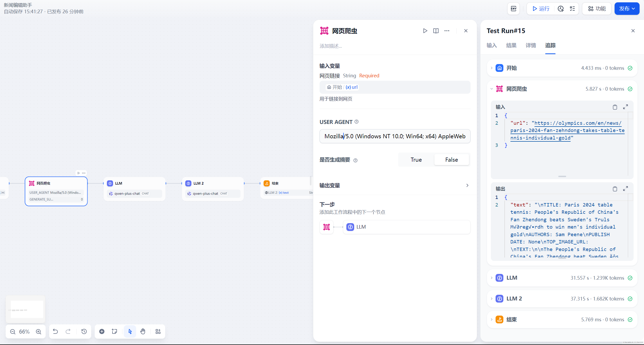Click the USER AGENT text field
This screenshot has width=644, height=345.
[x=395, y=136]
